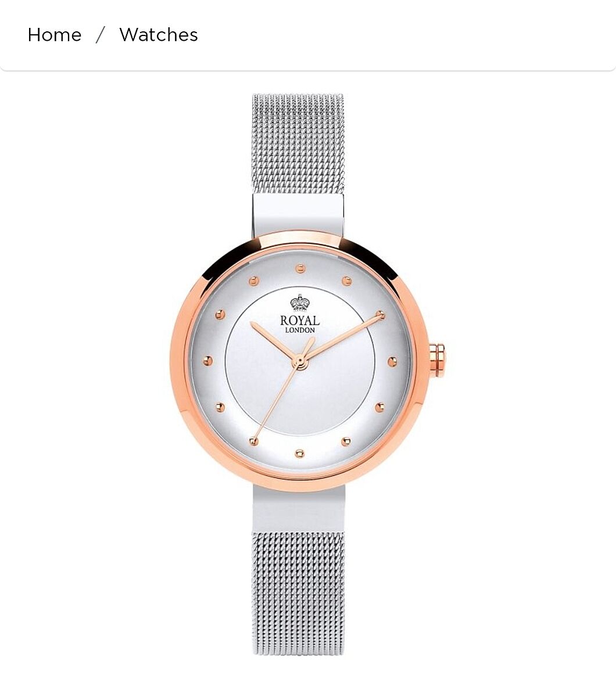Click the lower silver mesh strap
Screen dimensions: 616x697
point(299,594)
